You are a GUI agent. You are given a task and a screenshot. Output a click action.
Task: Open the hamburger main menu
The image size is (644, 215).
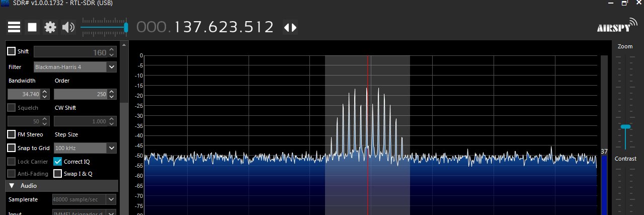[x=14, y=27]
